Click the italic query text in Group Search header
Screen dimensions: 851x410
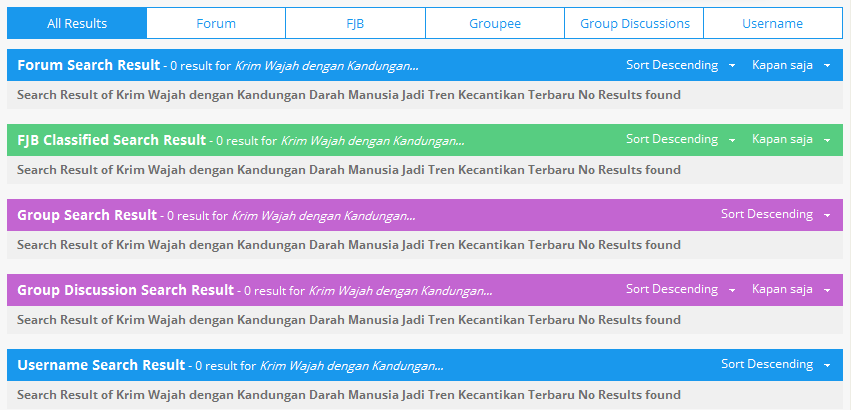pyautogui.click(x=323, y=216)
